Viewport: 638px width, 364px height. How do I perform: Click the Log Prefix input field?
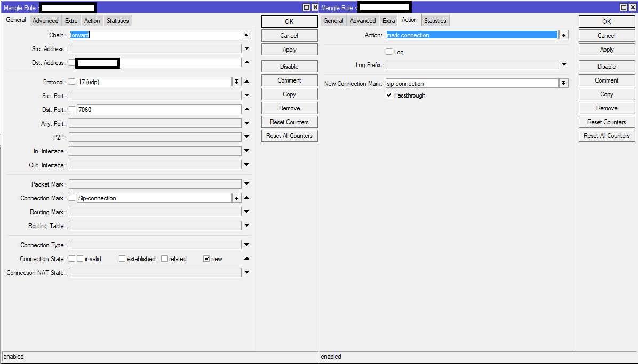[x=472, y=64]
